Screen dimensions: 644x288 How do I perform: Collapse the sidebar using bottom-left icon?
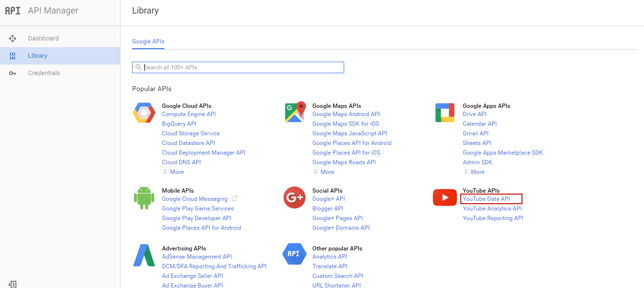(x=13, y=284)
